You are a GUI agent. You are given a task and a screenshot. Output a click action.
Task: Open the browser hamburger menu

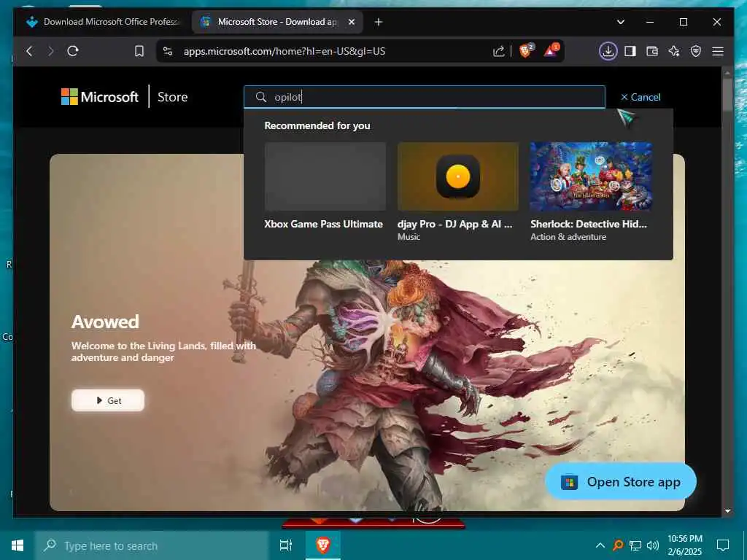[x=718, y=51]
